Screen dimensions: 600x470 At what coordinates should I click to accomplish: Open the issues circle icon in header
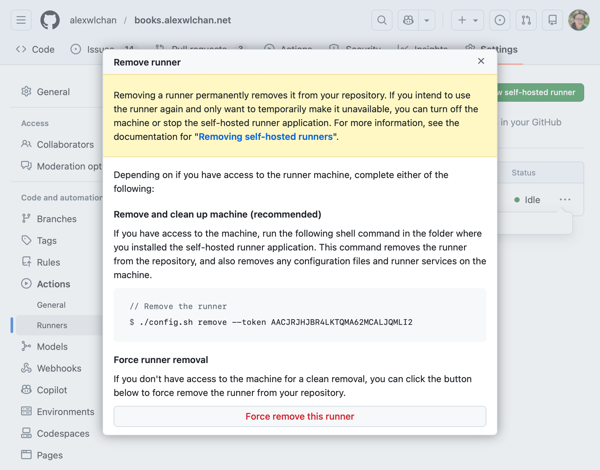pyautogui.click(x=500, y=20)
